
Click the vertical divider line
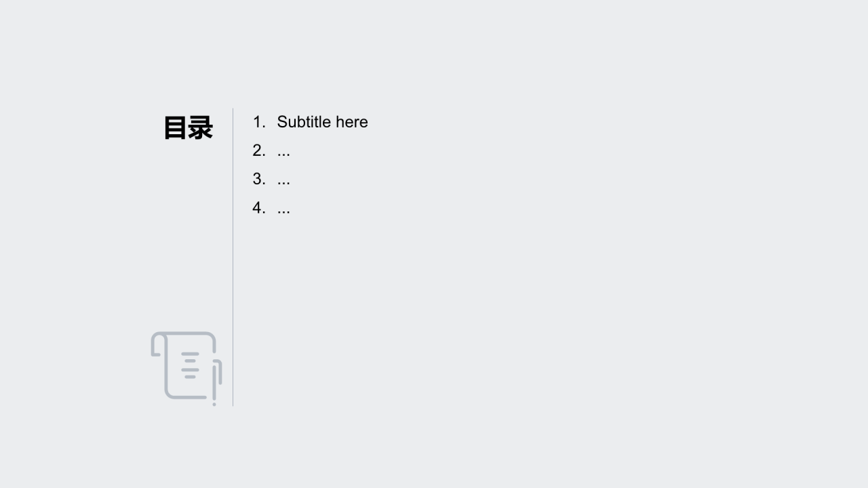click(x=233, y=258)
